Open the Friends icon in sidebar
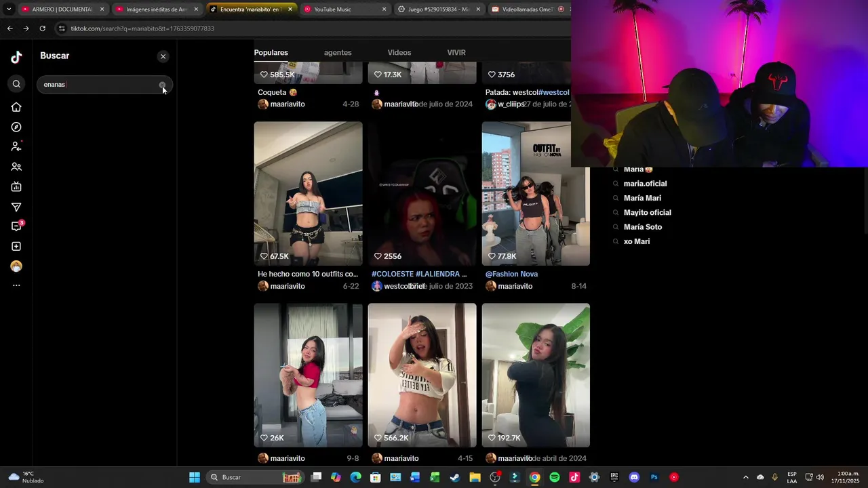The height and width of the screenshot is (488, 868). [x=16, y=167]
